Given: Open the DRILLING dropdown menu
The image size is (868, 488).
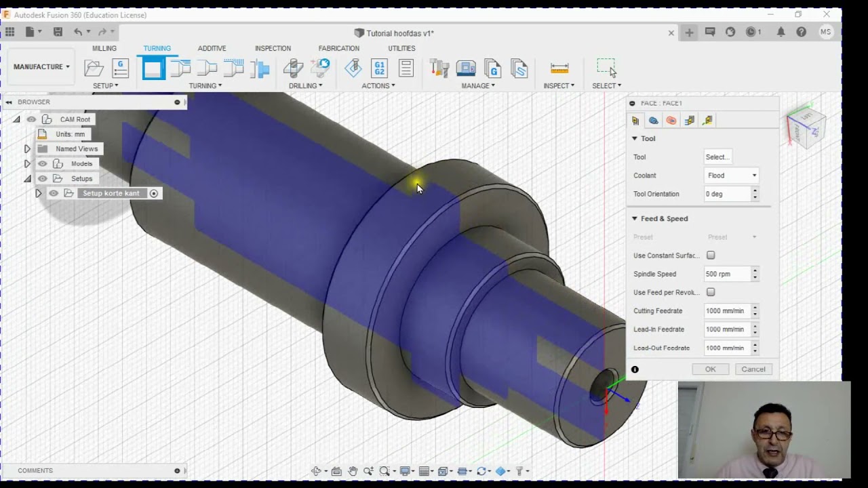Looking at the screenshot, I should pyautogui.click(x=306, y=86).
